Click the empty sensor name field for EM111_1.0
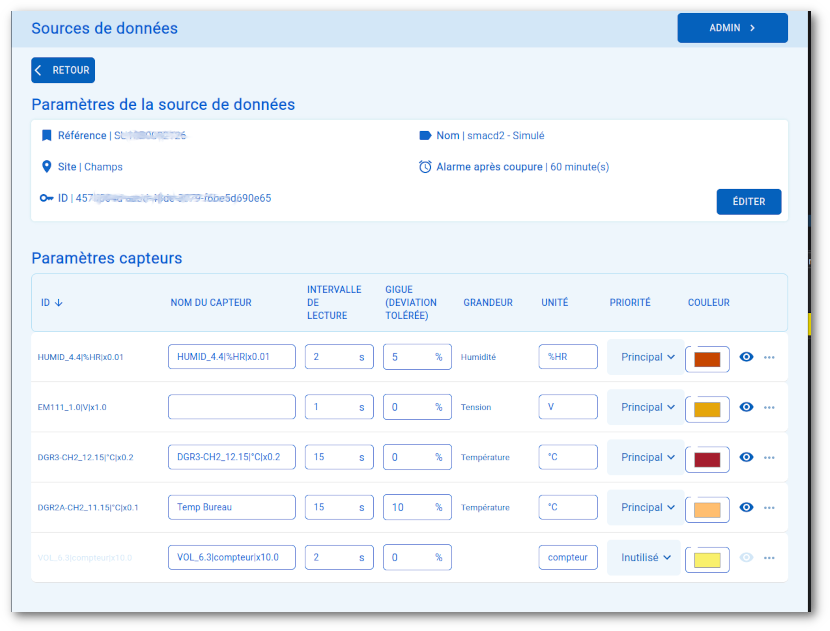830x631 pixels. tap(232, 407)
